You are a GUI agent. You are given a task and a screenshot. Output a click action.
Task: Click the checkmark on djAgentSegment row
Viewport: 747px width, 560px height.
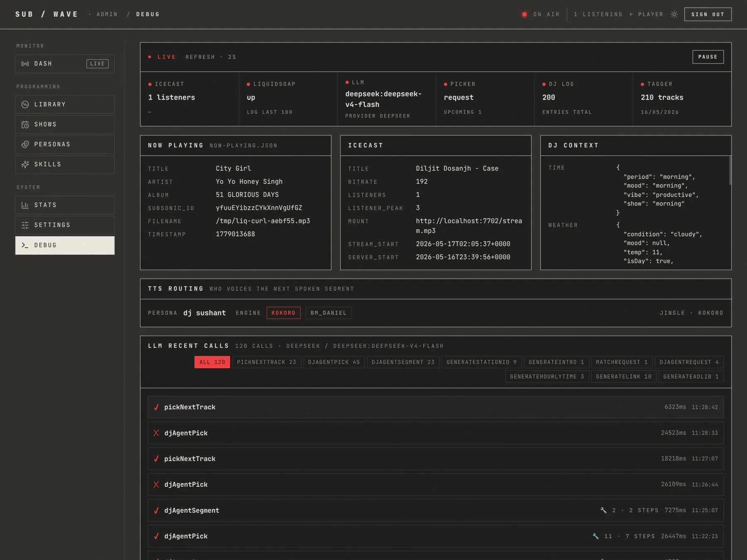(x=156, y=511)
